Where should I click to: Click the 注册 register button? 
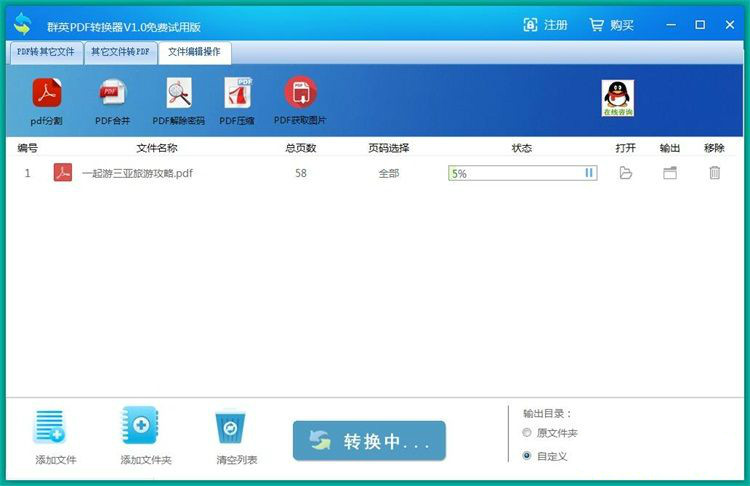[x=545, y=25]
